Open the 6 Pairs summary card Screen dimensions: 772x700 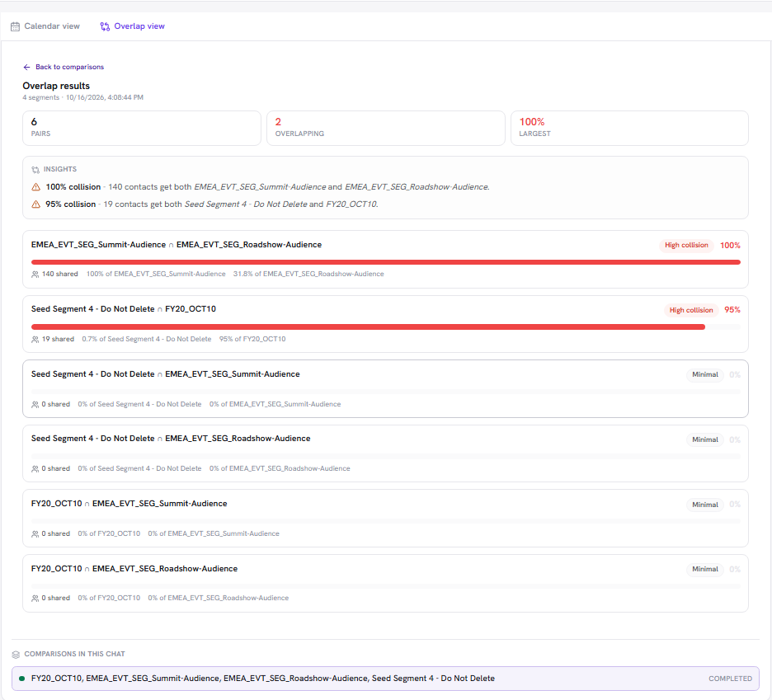142,128
